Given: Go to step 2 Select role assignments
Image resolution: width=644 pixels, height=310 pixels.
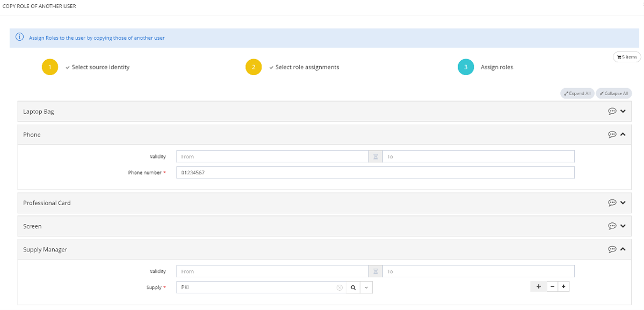Looking at the screenshot, I should coord(292,67).
